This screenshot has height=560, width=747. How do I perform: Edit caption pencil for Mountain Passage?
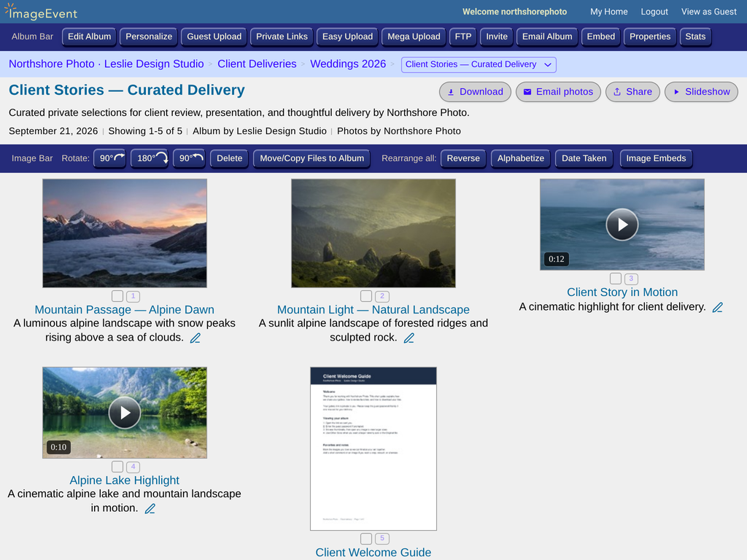point(196,338)
